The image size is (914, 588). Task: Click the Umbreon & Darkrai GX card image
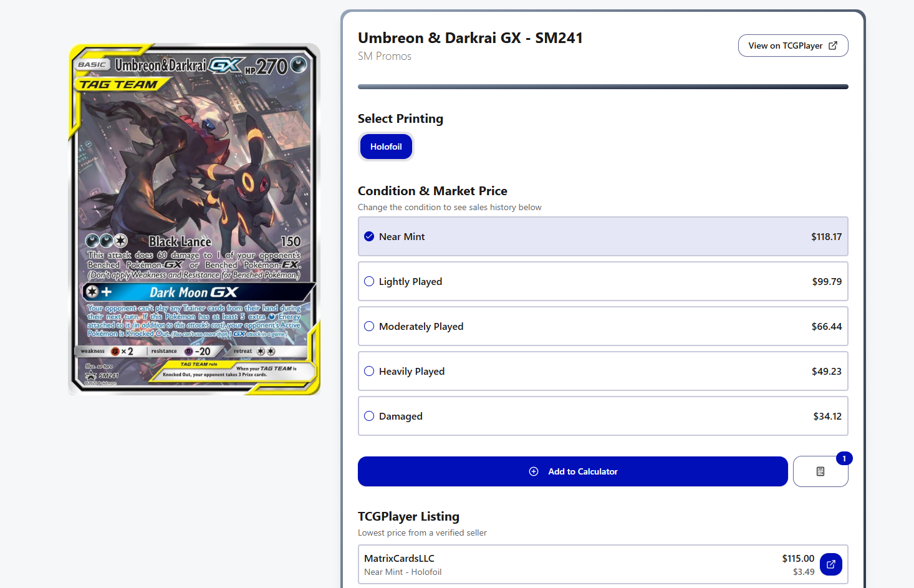pyautogui.click(x=194, y=219)
